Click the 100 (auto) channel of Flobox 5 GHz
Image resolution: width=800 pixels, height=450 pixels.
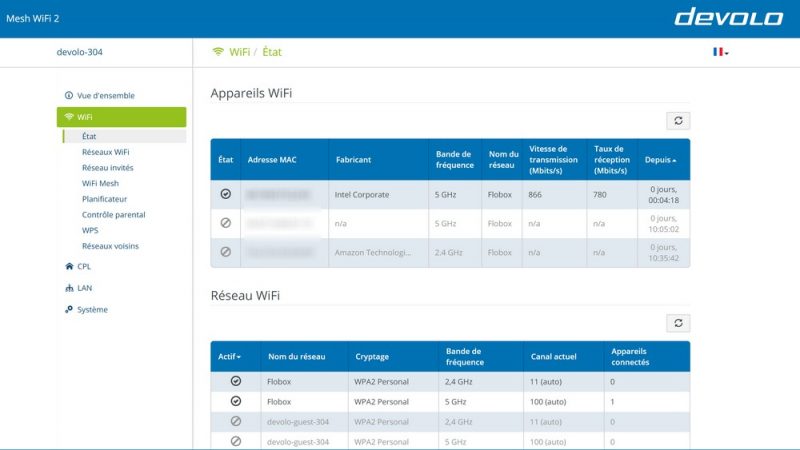548,402
